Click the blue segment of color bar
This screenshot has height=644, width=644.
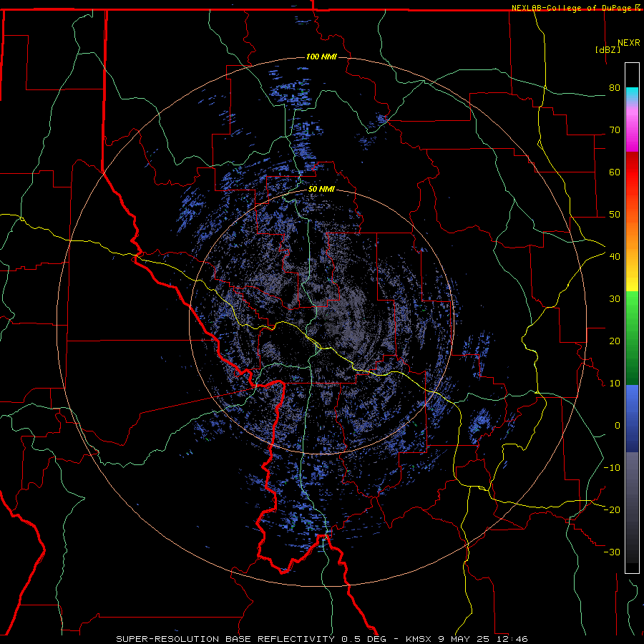[632, 419]
